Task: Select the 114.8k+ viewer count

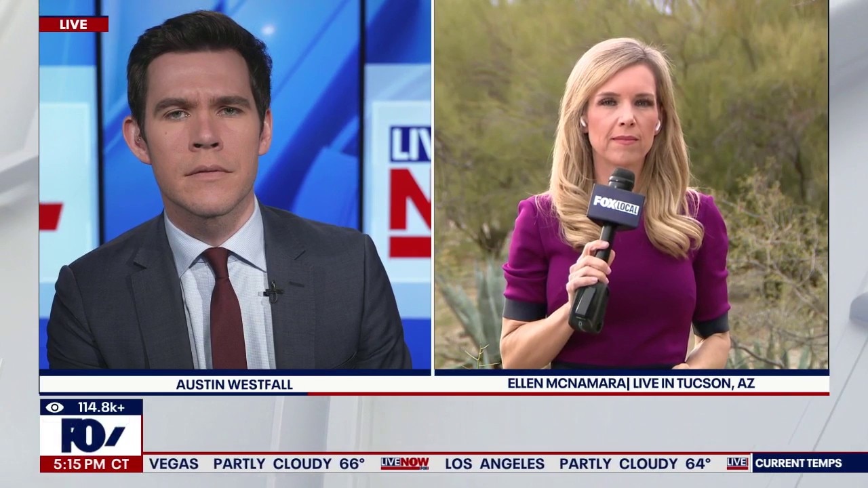Action: [101, 407]
